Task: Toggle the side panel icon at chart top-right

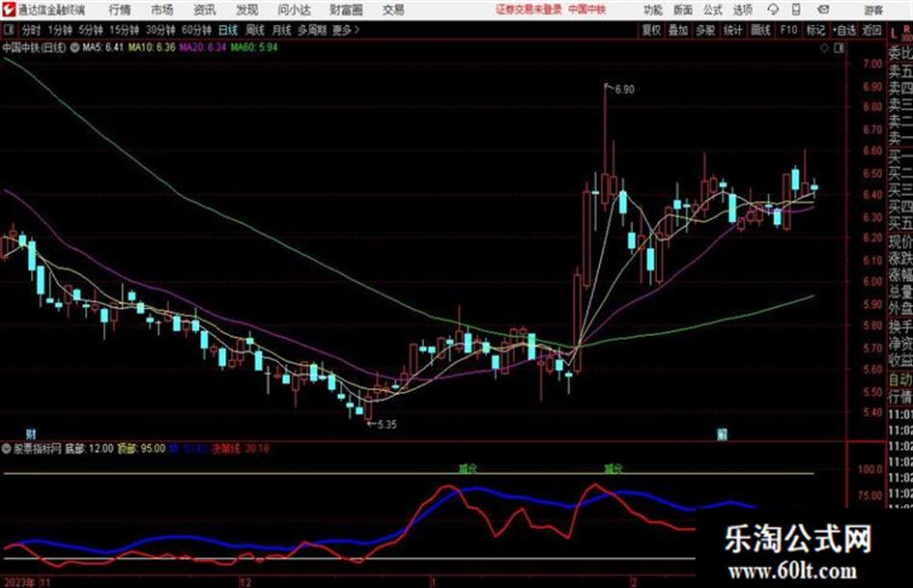Action: tap(839, 48)
